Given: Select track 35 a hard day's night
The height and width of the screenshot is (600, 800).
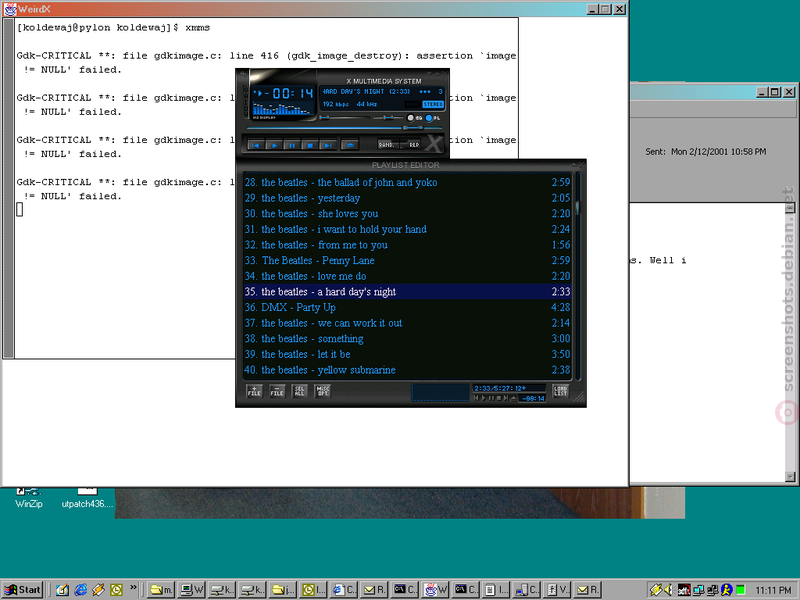Looking at the screenshot, I should tap(407, 292).
